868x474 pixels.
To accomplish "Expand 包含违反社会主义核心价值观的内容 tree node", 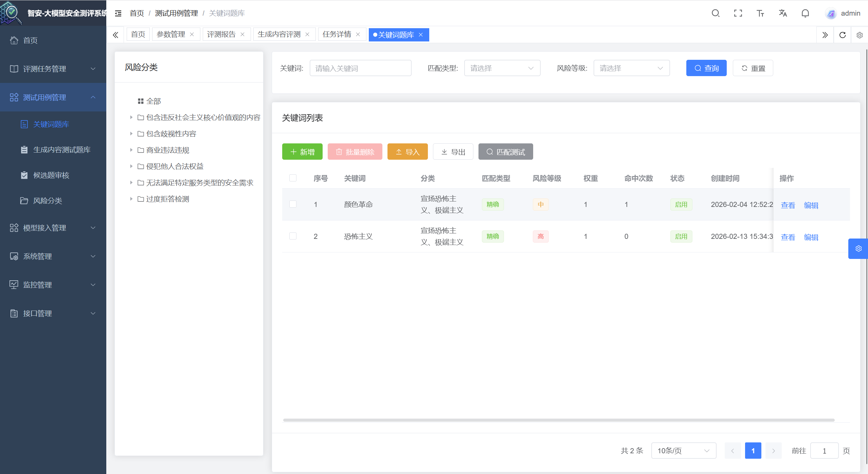I will [x=131, y=117].
